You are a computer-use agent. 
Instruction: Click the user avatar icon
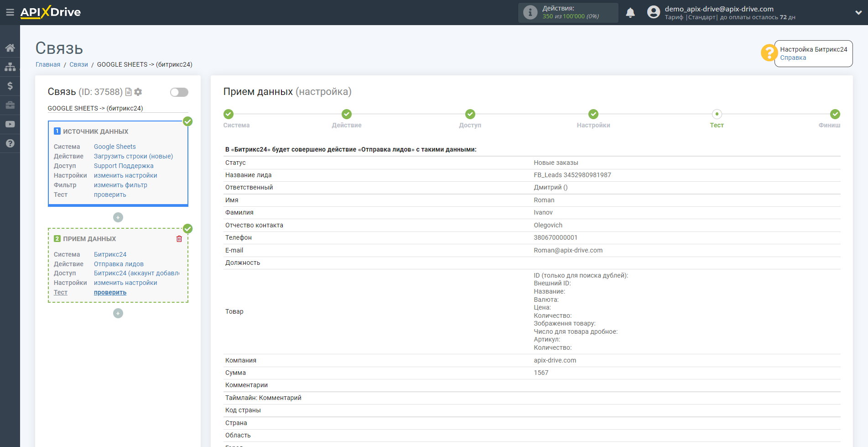point(653,12)
